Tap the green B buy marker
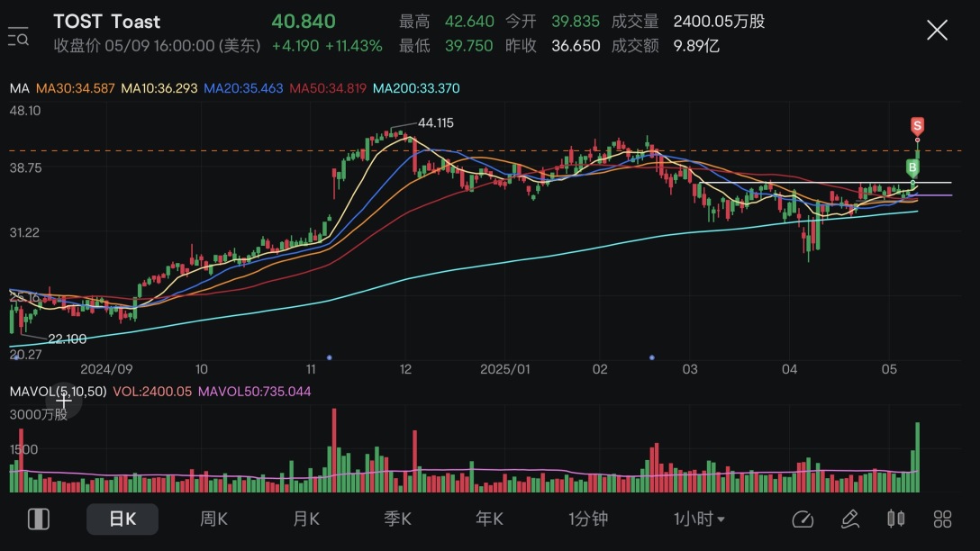The height and width of the screenshot is (551, 980). [x=912, y=167]
